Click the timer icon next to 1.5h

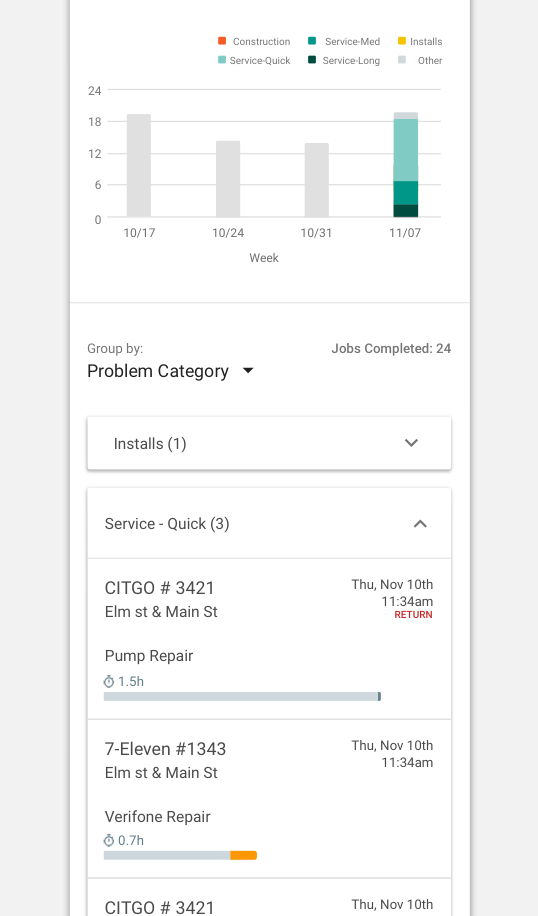click(x=109, y=682)
